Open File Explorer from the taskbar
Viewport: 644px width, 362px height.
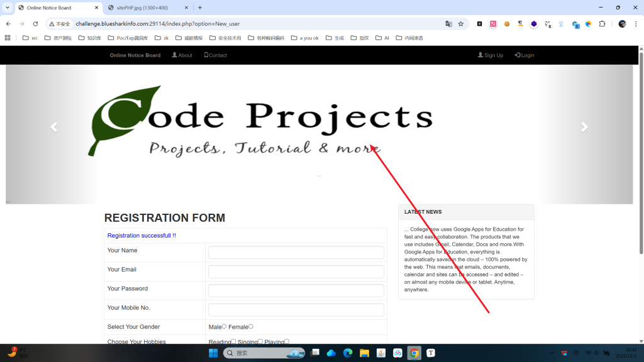coord(364,353)
